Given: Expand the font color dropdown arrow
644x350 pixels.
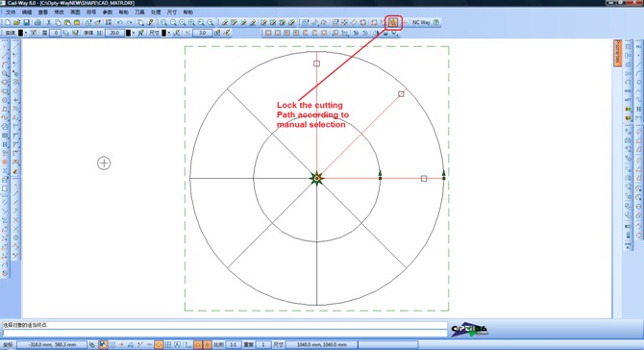Looking at the screenshot, I should (134, 33).
